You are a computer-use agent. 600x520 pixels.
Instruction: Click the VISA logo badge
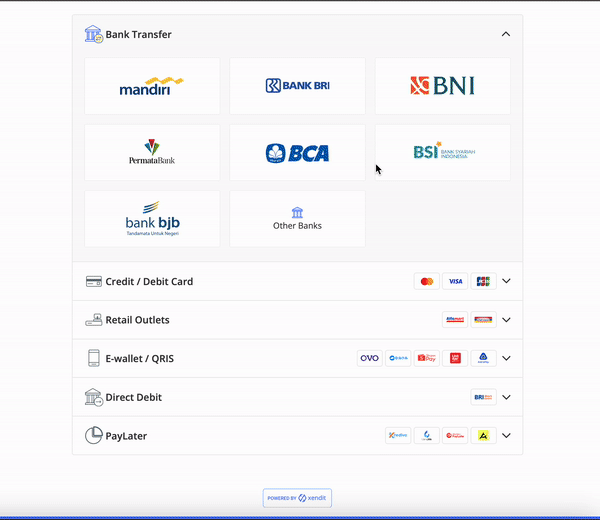(455, 281)
